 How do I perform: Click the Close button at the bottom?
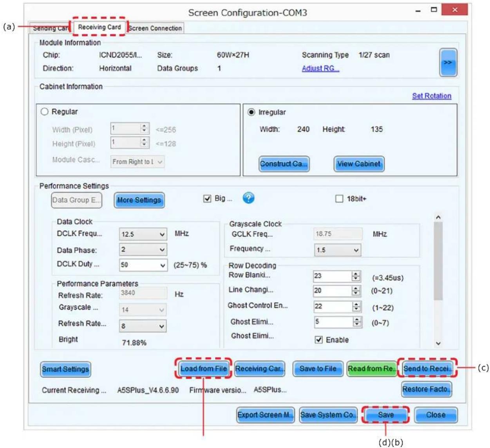click(436, 415)
